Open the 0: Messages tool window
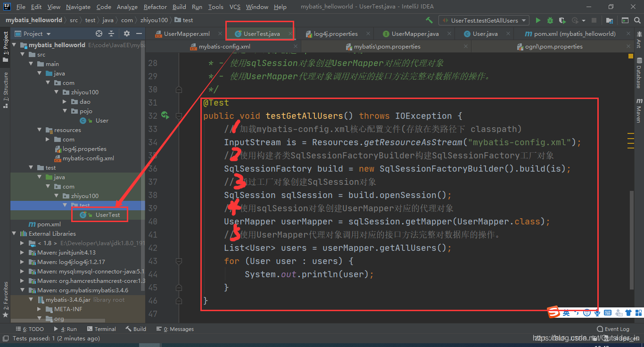 [x=175, y=329]
